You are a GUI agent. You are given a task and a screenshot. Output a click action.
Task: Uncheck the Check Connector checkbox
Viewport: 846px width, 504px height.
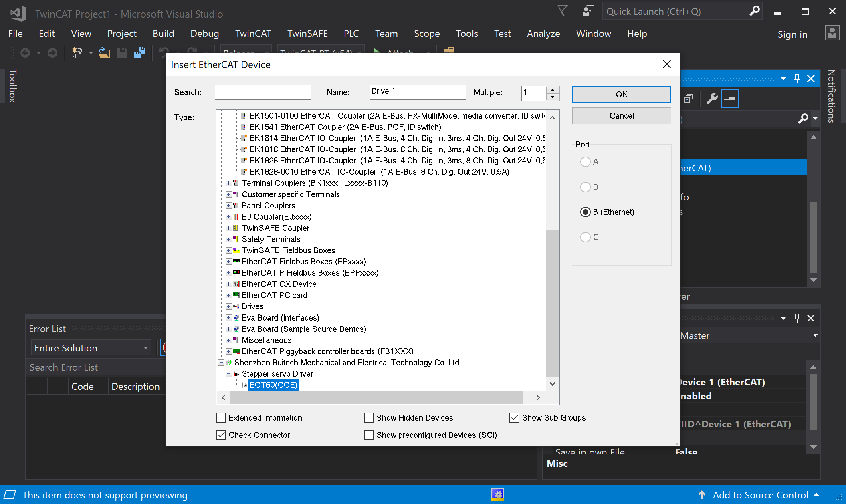pos(221,435)
